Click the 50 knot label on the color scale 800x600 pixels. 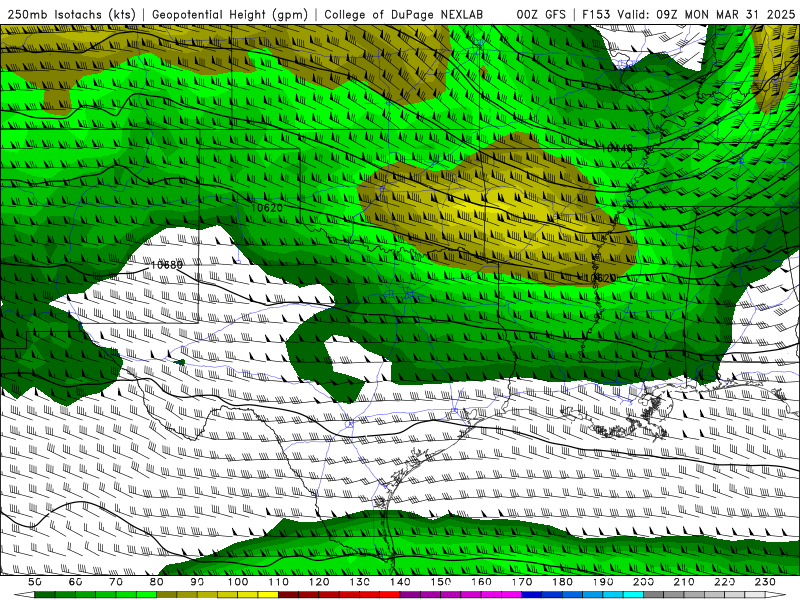[x=35, y=582]
